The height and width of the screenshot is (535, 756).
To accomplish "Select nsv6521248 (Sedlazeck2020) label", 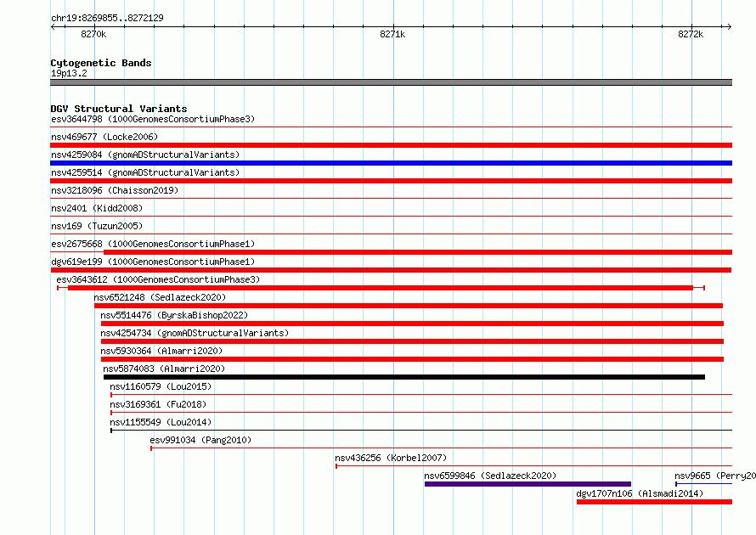I will click(x=160, y=297).
